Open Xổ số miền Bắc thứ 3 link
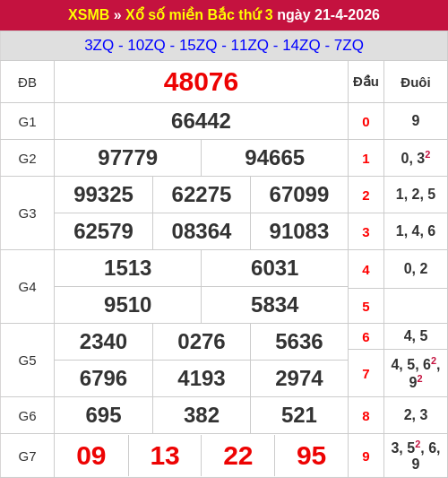The image size is (448, 478). 199,14
